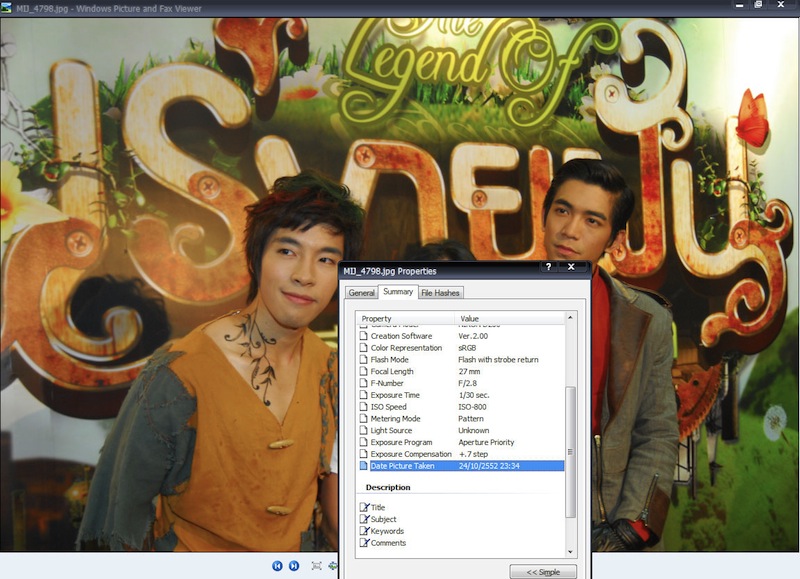
Task: Select the Exposure Compensation property
Action: pyautogui.click(x=460, y=454)
